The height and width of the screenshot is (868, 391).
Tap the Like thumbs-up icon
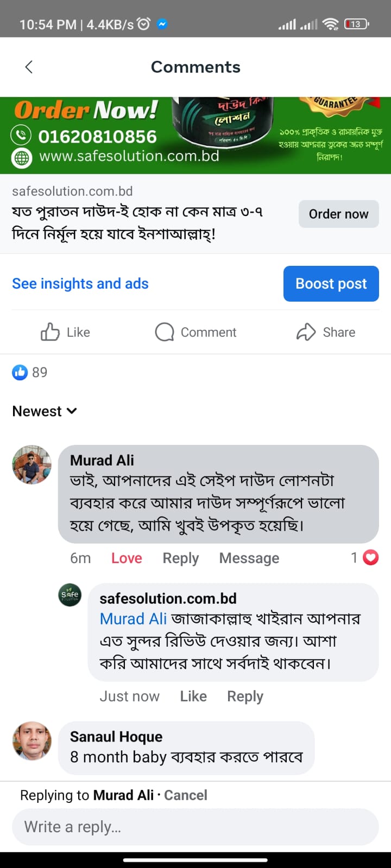tap(50, 332)
